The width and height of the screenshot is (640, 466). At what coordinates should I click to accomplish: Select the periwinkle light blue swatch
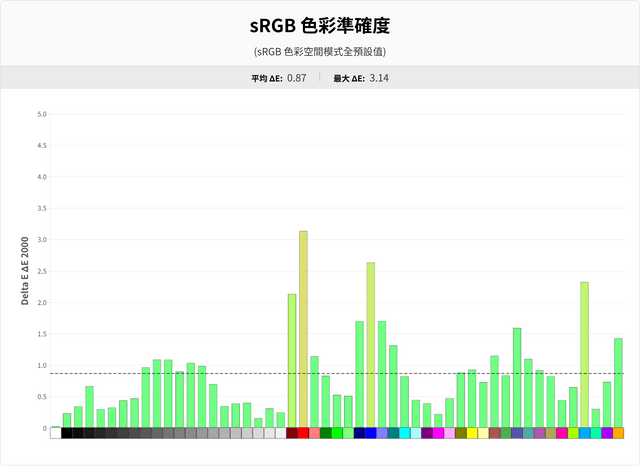coord(382,433)
